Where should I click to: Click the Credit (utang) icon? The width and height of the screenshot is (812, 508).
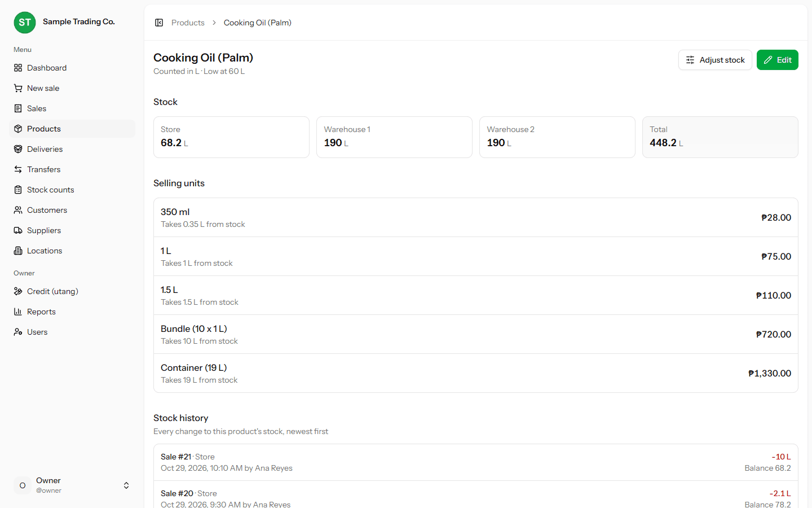tap(18, 291)
